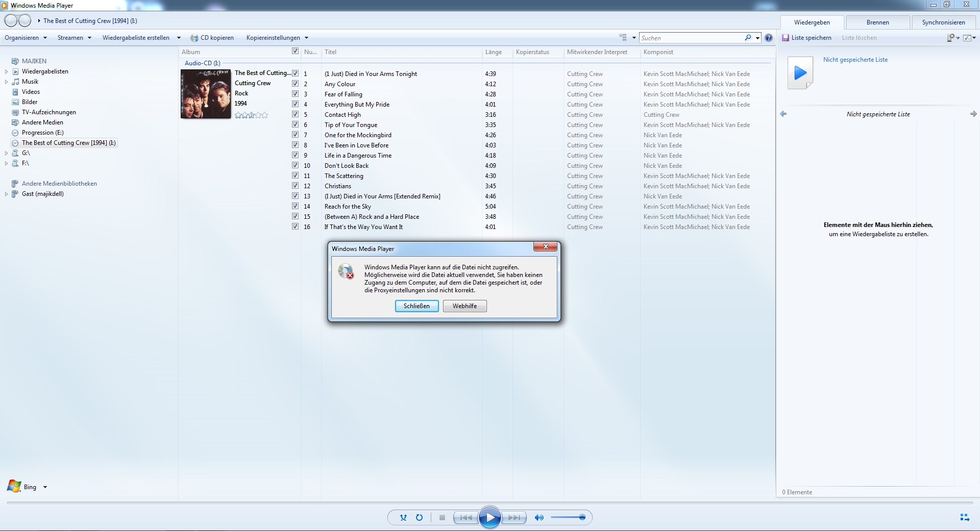Open the Streamen dropdown menu
Screen dimensions: 980x531
(x=75, y=38)
